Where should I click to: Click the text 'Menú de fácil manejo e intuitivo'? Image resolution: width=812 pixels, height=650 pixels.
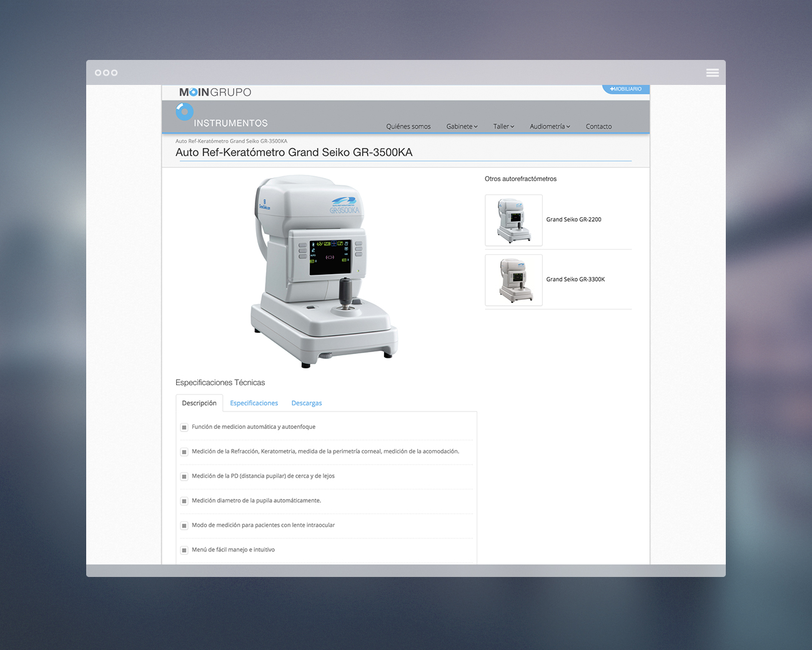(233, 550)
